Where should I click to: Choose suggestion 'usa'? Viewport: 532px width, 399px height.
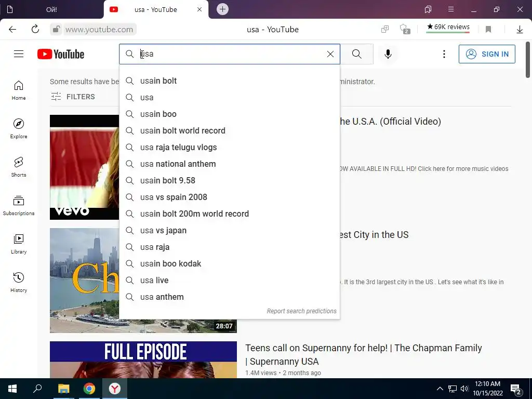point(229,97)
